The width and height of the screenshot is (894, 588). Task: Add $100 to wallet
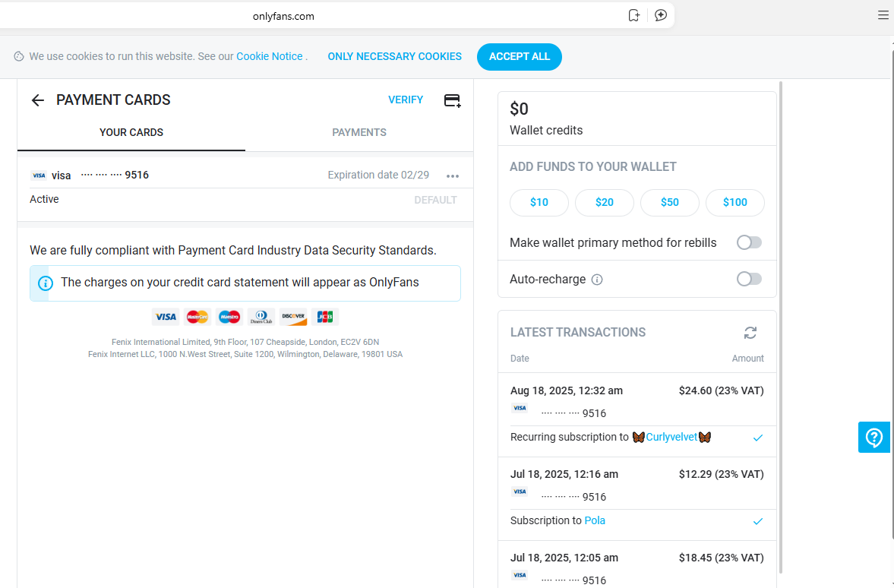[x=735, y=203]
